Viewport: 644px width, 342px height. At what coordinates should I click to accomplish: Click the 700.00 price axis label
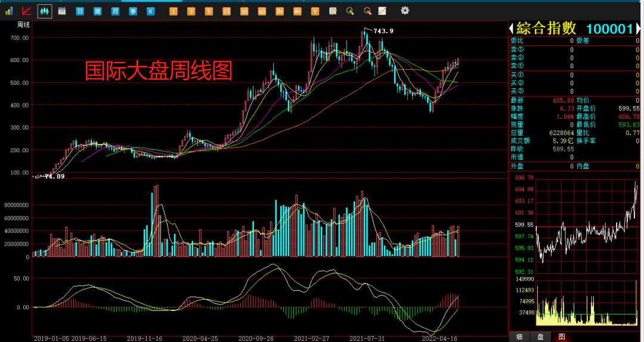point(20,38)
